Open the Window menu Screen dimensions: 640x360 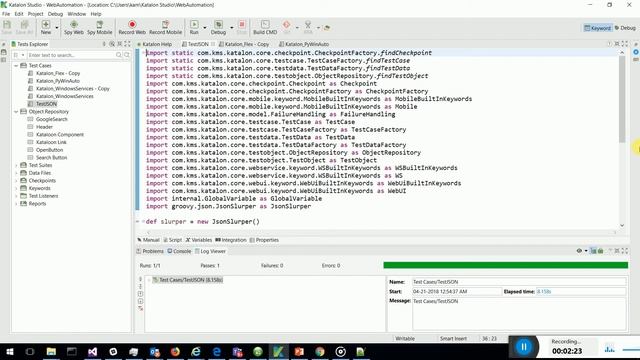(76, 14)
